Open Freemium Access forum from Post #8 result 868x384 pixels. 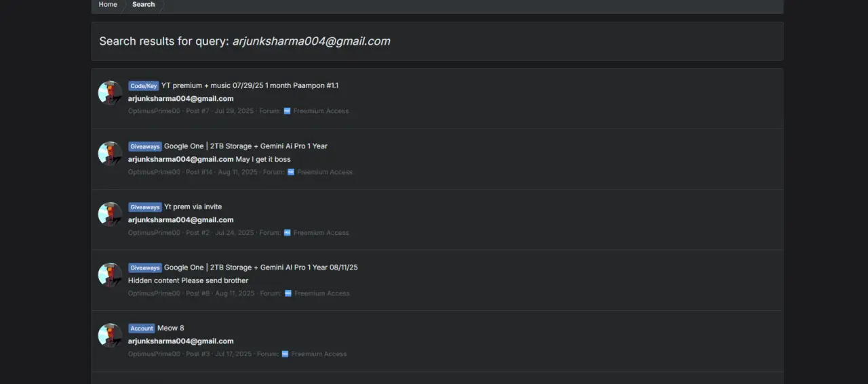tap(322, 293)
